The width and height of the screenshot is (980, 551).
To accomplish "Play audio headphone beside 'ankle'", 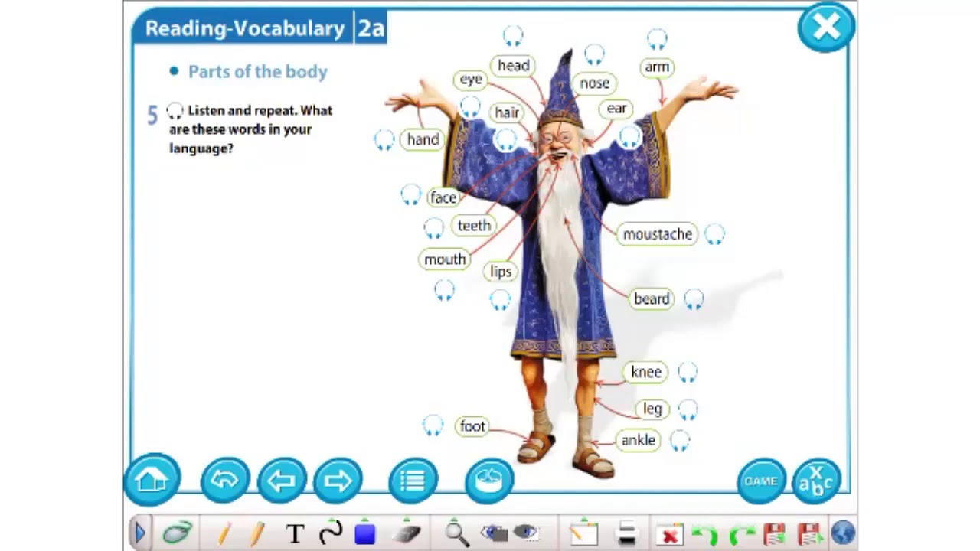I will click(679, 441).
